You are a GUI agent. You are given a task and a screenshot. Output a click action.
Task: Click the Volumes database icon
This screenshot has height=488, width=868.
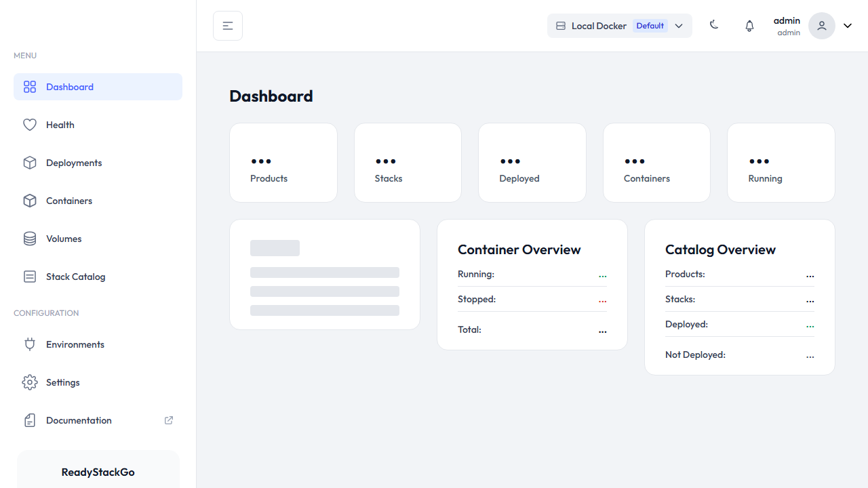pos(30,239)
